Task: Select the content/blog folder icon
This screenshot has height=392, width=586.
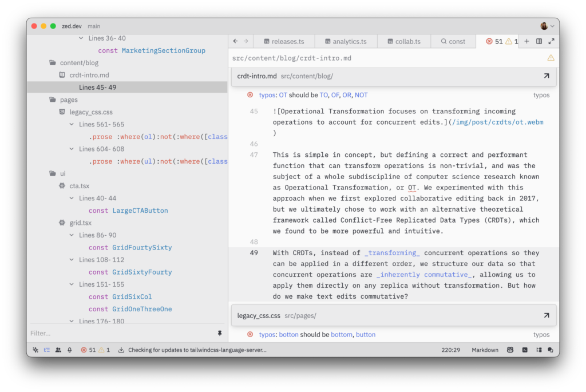Action: click(53, 62)
